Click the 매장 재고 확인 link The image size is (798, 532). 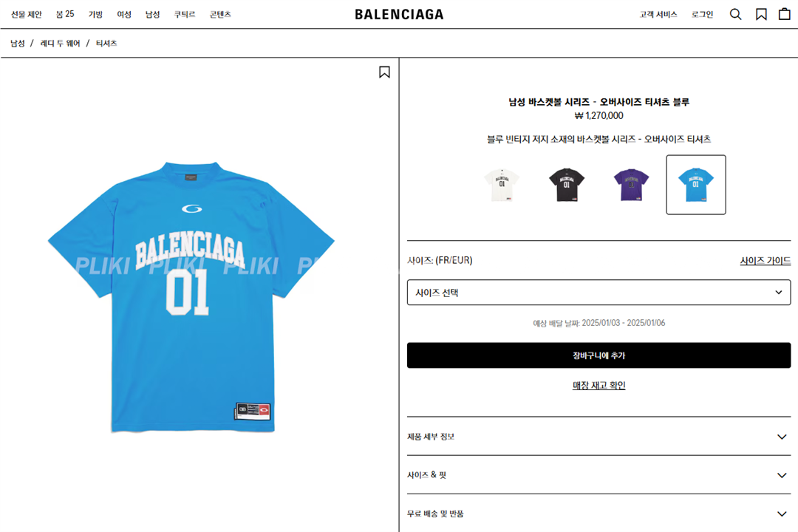point(598,386)
